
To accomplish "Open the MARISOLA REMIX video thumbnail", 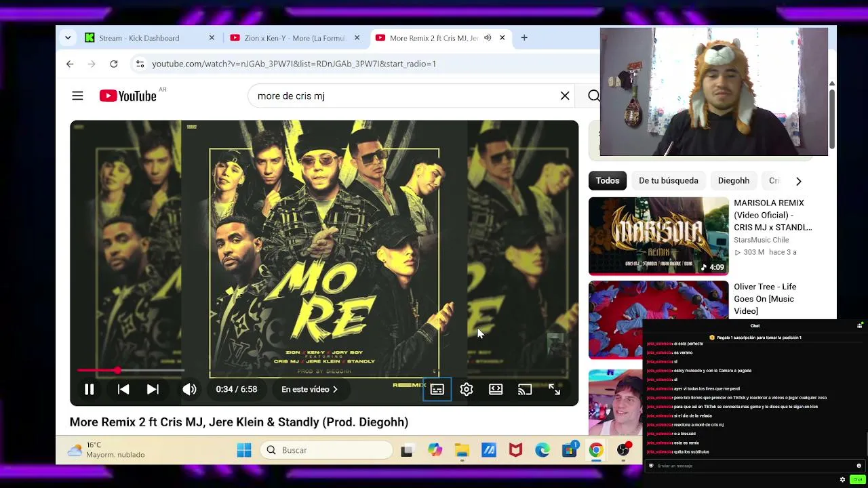I will coord(658,236).
